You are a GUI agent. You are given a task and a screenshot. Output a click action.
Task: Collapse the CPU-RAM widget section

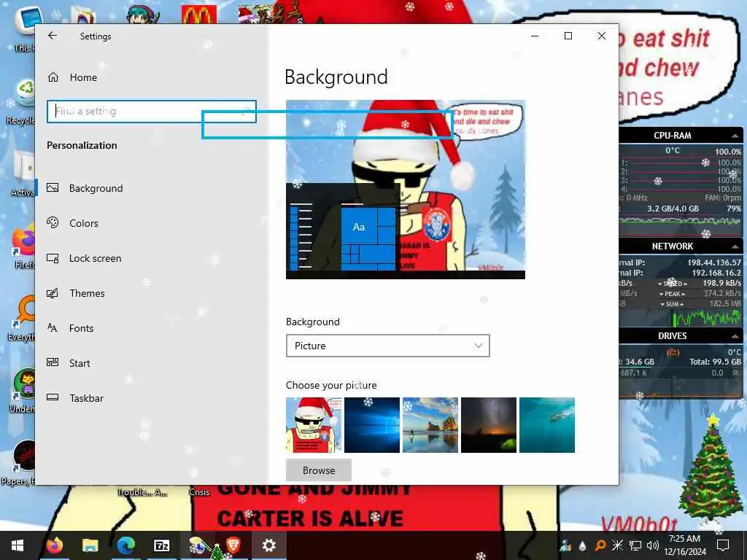[x=735, y=136]
